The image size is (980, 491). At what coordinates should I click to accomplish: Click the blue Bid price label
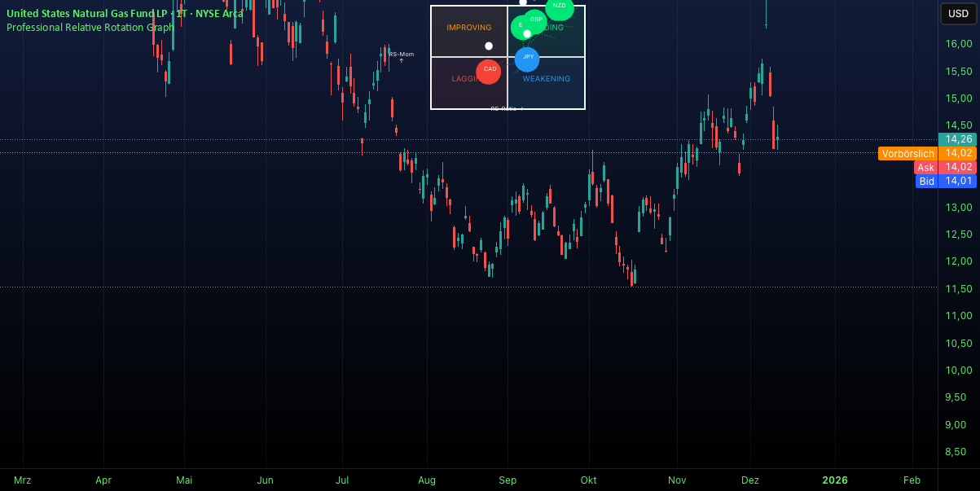[926, 181]
